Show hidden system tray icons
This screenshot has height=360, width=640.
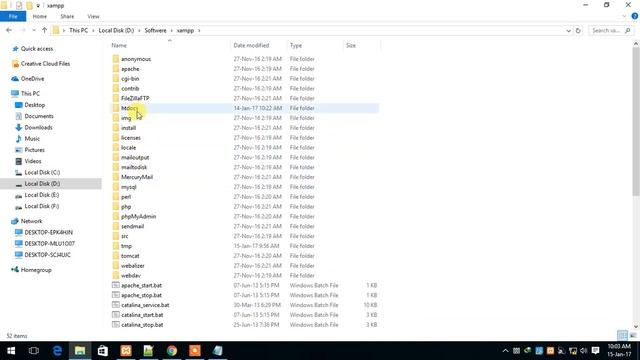coord(505,351)
